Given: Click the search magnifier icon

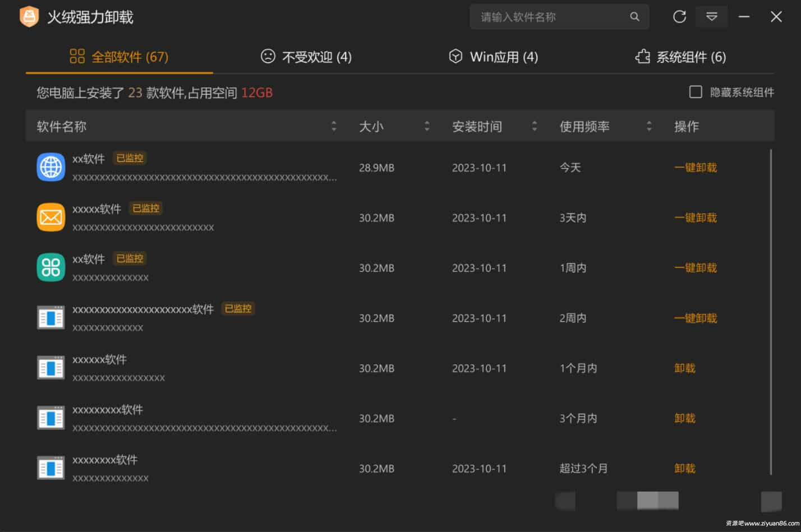Looking at the screenshot, I should coord(634,17).
